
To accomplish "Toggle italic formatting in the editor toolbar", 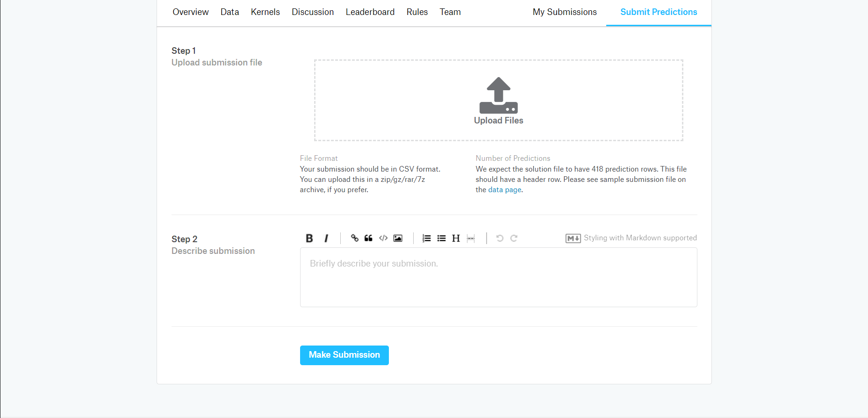I will click(x=326, y=238).
